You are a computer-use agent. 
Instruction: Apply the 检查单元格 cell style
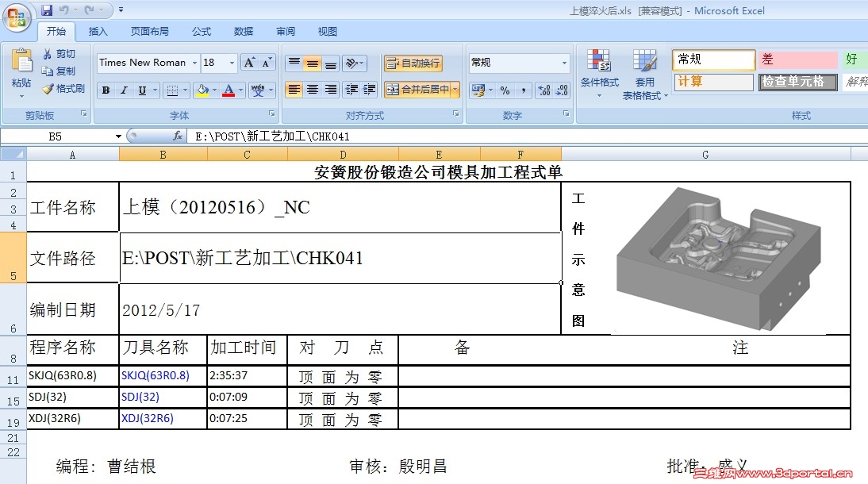(x=797, y=82)
